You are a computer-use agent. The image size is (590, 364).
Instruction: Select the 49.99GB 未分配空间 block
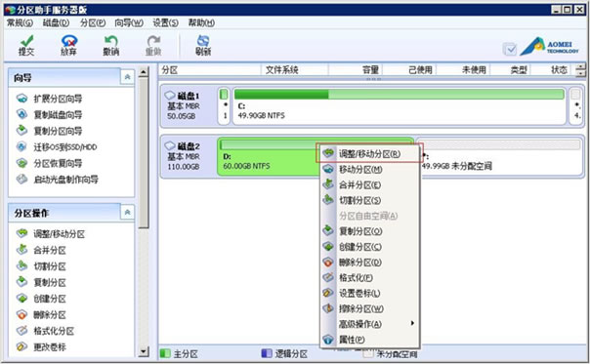500,157
